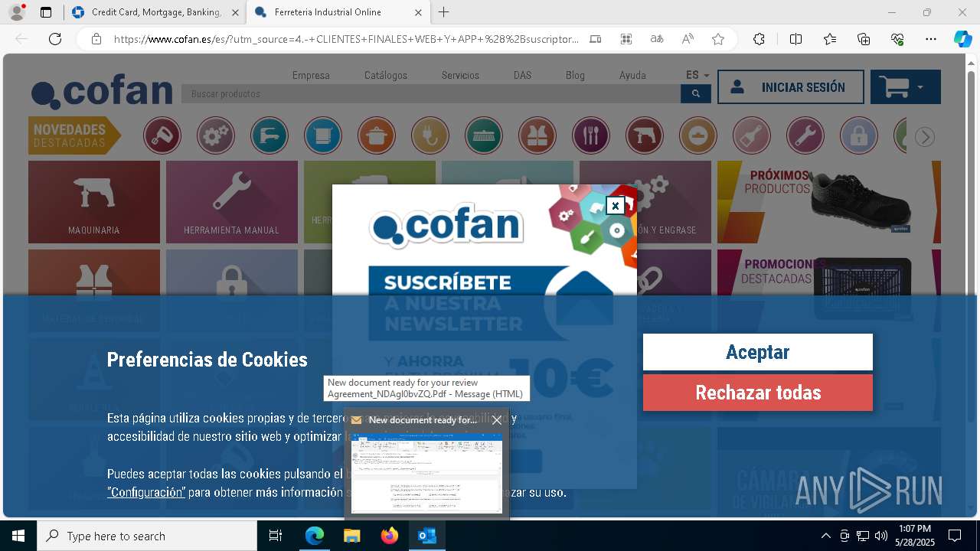Open the Maquinaria category tile
The image size is (980, 551).
pyautogui.click(x=94, y=202)
